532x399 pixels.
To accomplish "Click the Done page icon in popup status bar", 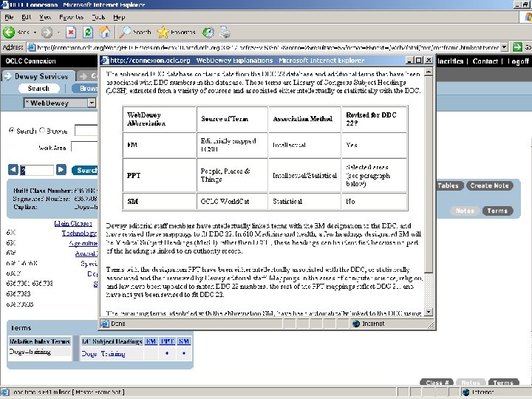I will point(105,324).
